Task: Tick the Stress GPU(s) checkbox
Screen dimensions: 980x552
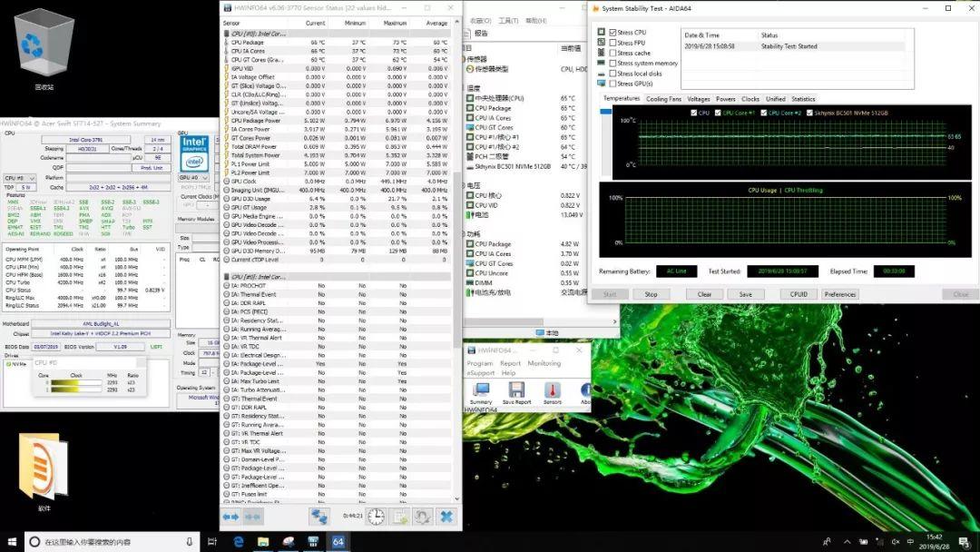Action: coord(613,84)
